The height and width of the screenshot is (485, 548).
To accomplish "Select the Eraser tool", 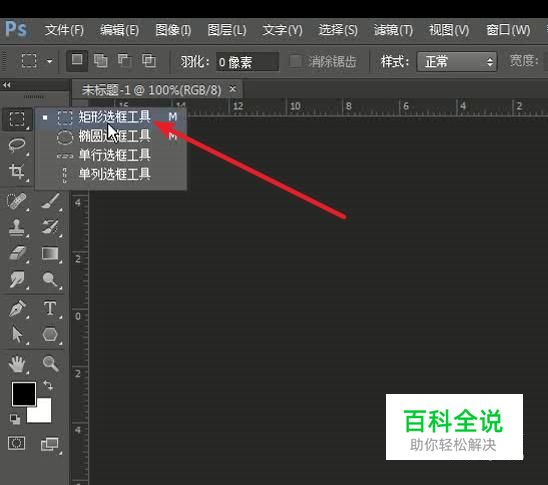I will (x=17, y=254).
